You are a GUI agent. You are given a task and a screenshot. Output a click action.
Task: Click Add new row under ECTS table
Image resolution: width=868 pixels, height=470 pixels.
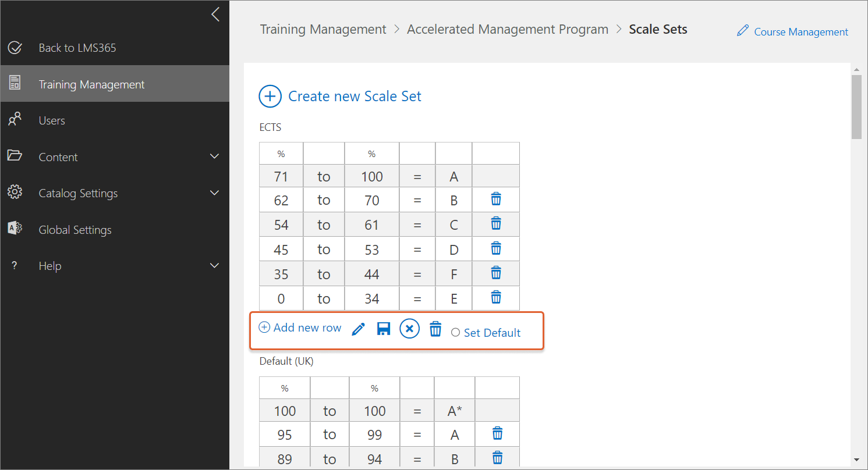[300, 327]
